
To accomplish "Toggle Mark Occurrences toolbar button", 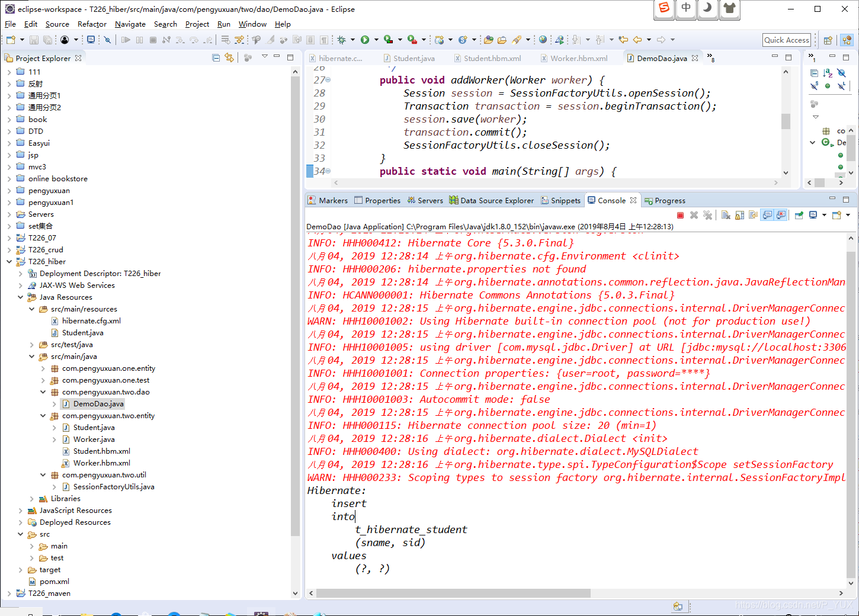I will coord(270,40).
